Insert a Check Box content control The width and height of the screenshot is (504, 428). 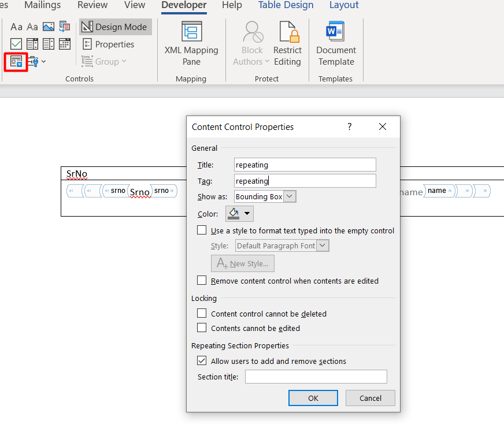[16, 44]
